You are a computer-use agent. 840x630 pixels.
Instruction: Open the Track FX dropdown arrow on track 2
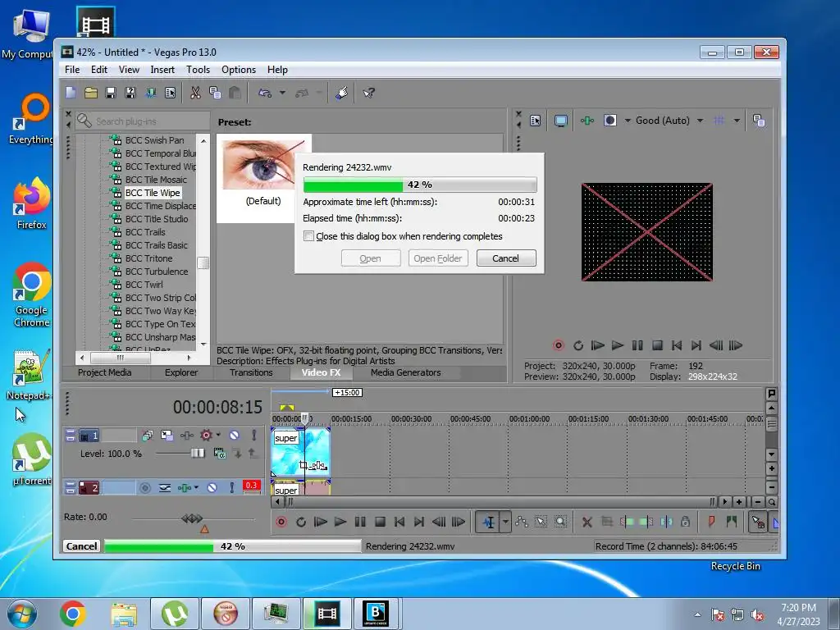click(197, 487)
